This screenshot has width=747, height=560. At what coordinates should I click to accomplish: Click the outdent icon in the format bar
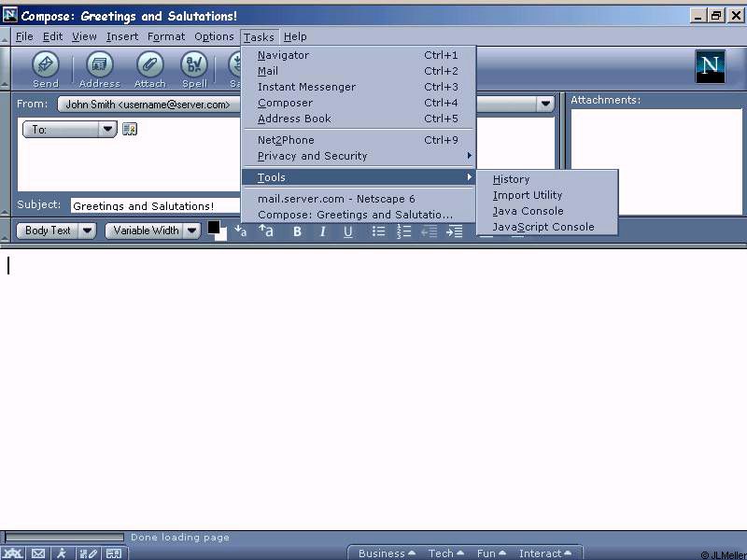click(x=430, y=231)
